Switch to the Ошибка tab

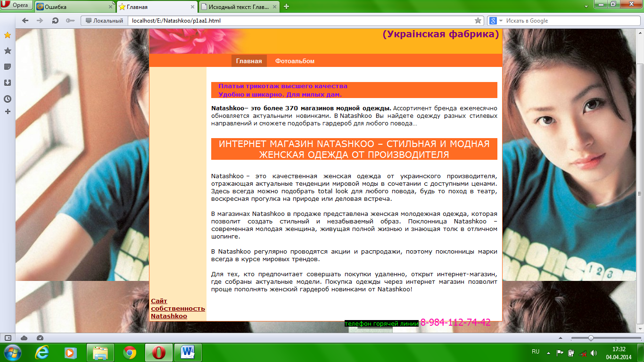(74, 7)
